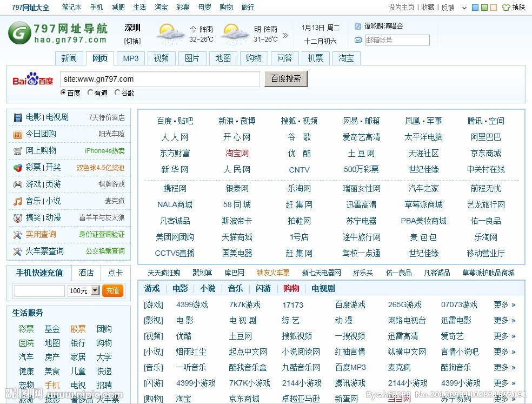Viewport: 532px width, 404px height.
Task: Click the tools icon beside 火车票查询
Action: (x=18, y=251)
